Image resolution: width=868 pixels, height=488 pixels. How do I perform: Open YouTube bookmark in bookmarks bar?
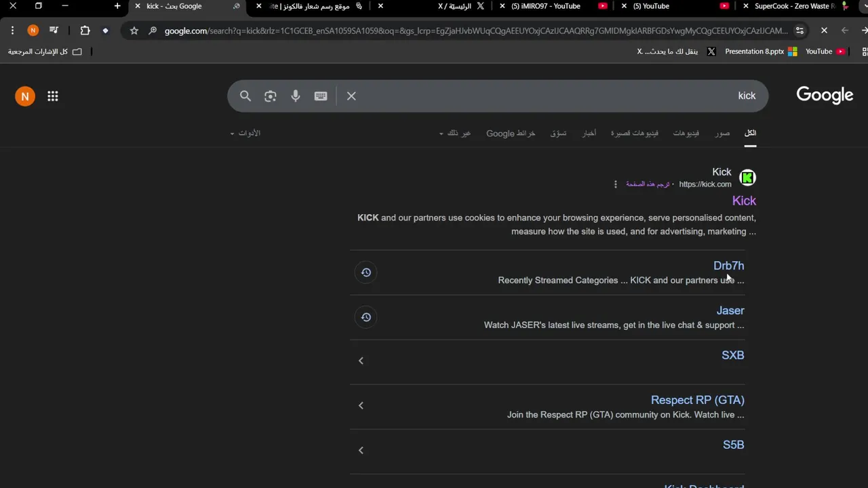[x=825, y=52]
